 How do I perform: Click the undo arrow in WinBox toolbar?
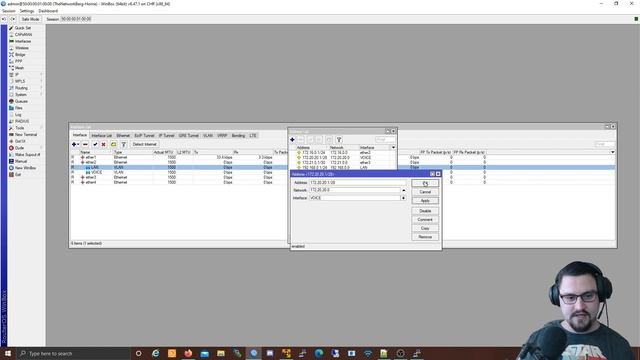(x=4, y=19)
